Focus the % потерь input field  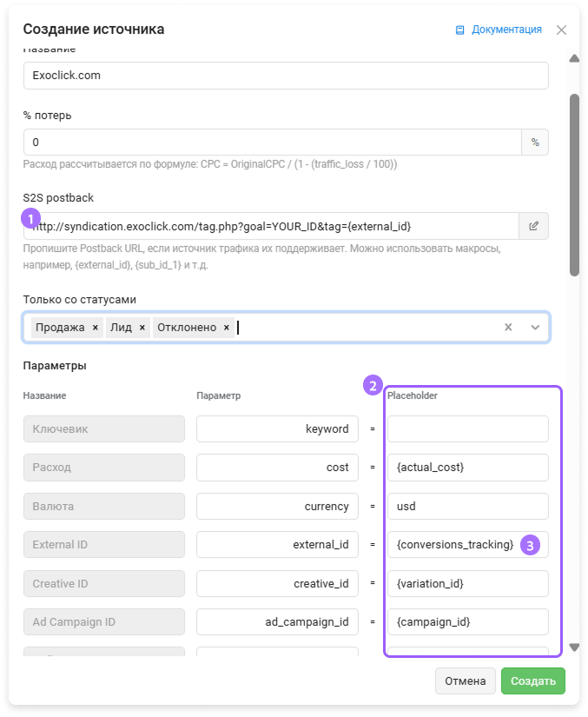[272, 142]
